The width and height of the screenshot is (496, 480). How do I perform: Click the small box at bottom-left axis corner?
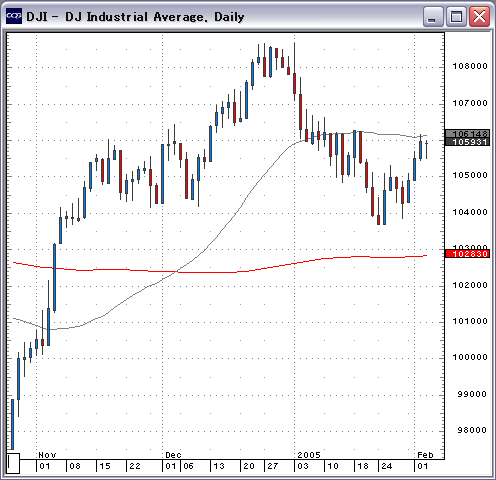pyautogui.click(x=13, y=463)
